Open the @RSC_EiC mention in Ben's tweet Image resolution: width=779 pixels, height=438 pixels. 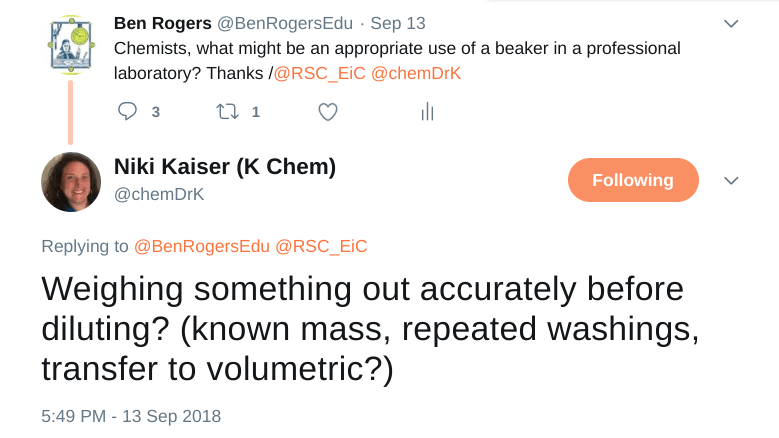(310, 74)
